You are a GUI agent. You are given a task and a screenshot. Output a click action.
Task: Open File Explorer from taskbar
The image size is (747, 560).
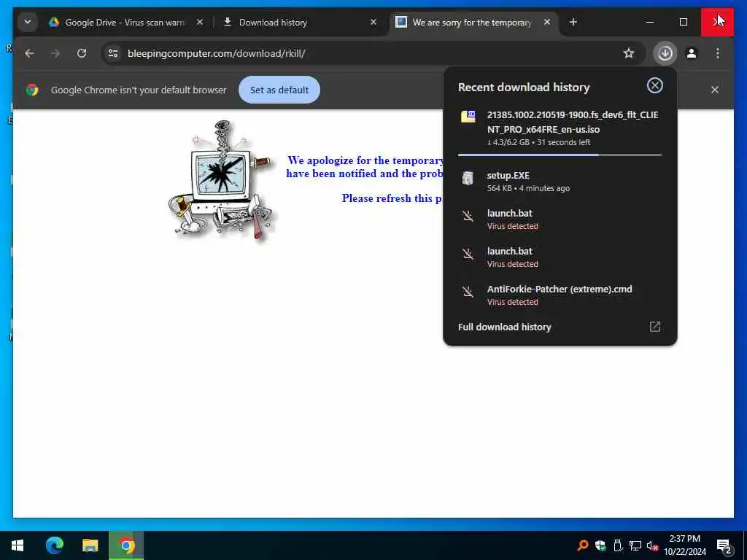[90, 545]
